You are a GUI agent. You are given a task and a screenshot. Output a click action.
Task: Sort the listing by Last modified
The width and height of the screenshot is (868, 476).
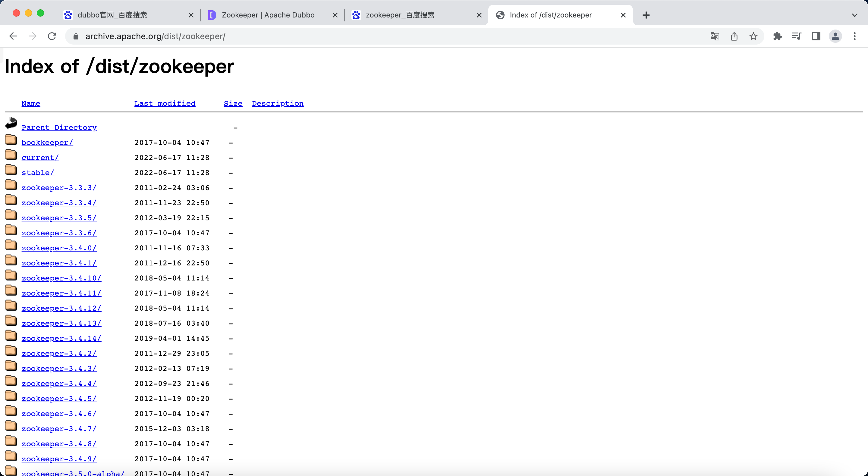(x=165, y=103)
